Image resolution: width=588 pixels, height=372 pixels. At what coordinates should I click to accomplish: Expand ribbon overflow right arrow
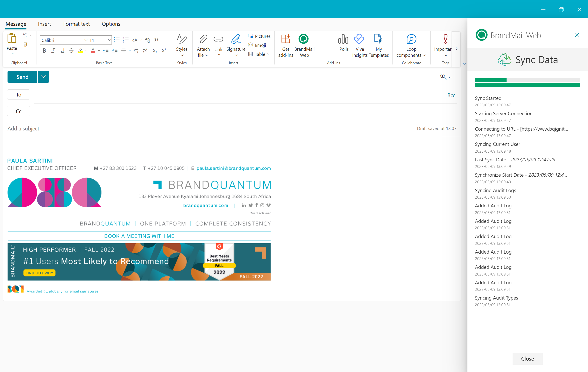tap(456, 49)
